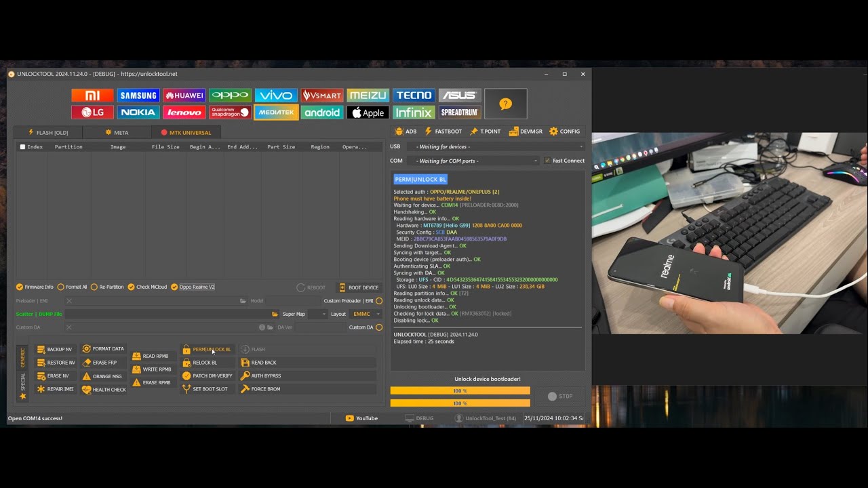Screen dimensions: 868x488
Task: Select the Vivo brand logo
Action: pos(276,96)
